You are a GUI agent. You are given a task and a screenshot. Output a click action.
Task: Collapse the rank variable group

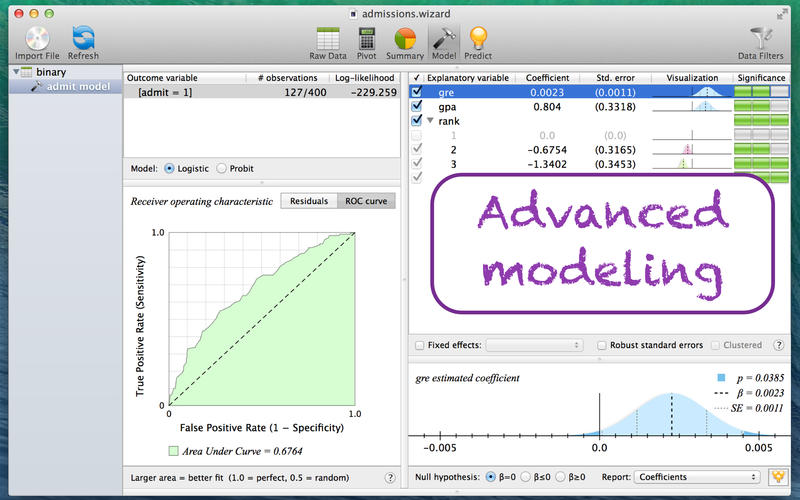(431, 120)
